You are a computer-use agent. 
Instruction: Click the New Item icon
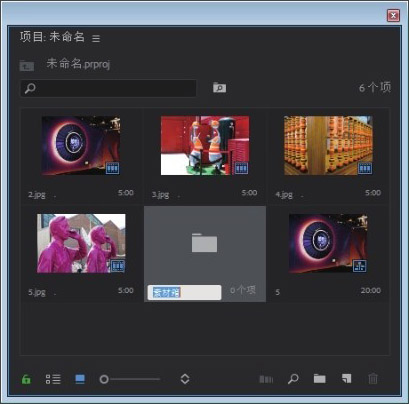coord(347,379)
